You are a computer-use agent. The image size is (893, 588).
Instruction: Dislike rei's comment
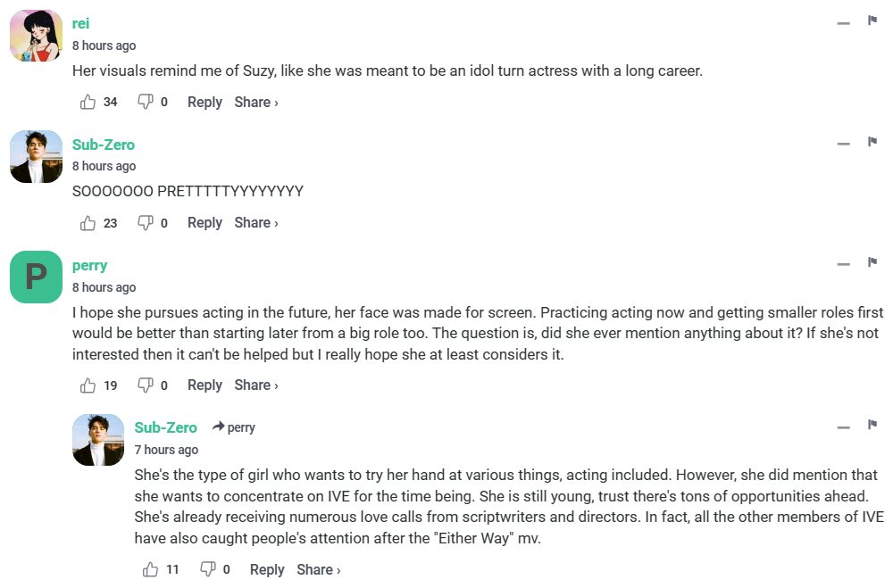pos(145,102)
